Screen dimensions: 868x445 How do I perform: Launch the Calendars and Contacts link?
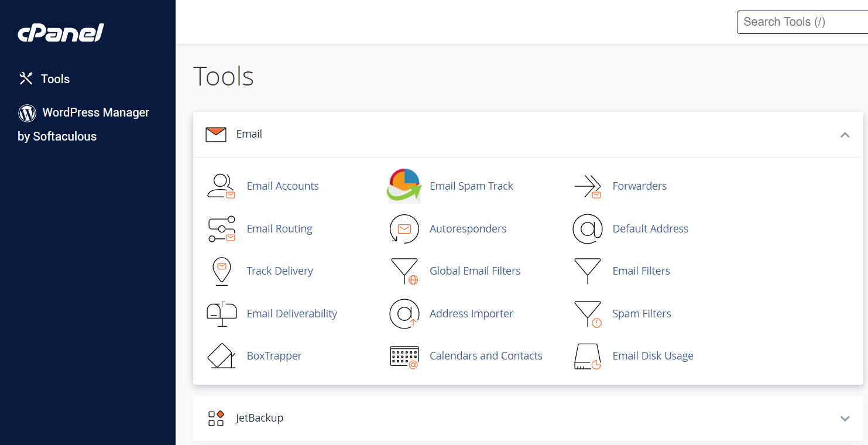pyautogui.click(x=486, y=356)
